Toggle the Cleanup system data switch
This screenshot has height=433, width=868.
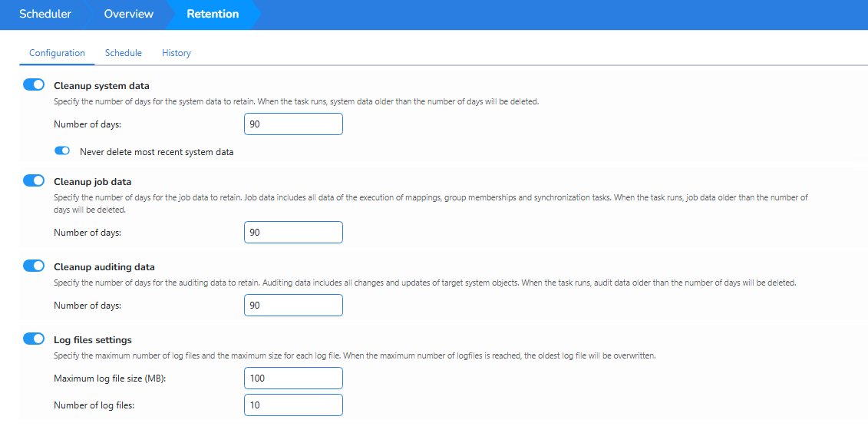tap(34, 85)
